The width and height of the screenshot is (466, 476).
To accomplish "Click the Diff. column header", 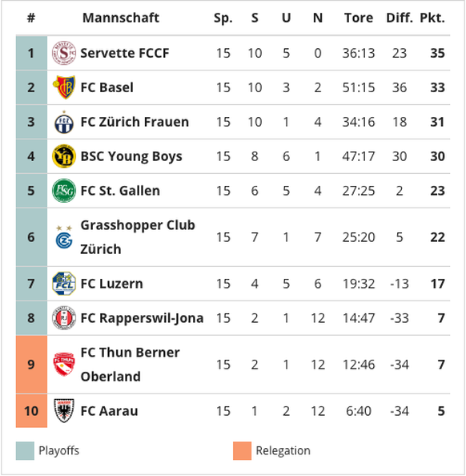I will (x=400, y=18).
